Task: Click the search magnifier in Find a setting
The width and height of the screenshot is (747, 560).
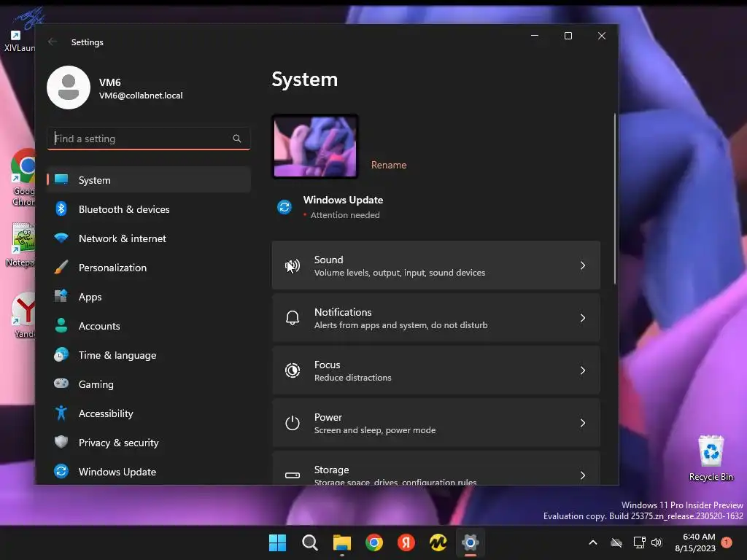Action: pos(237,139)
